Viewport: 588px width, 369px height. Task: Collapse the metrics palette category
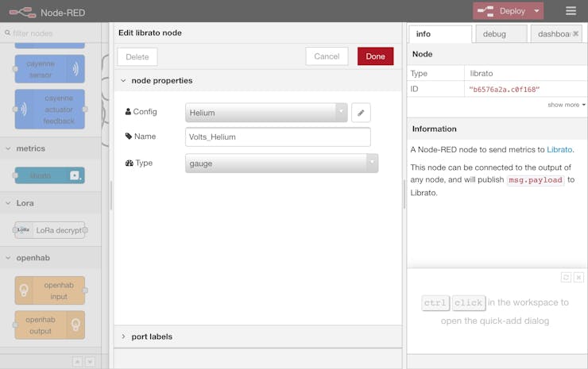click(51, 148)
